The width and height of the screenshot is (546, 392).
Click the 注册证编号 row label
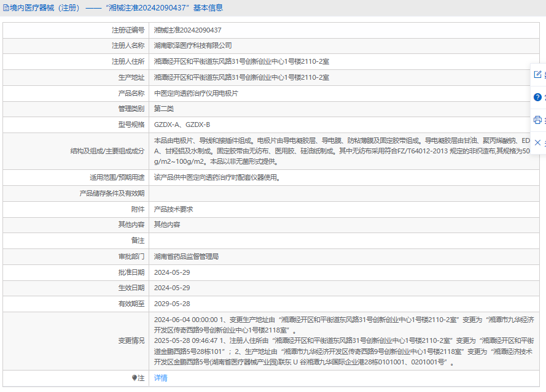128,30
